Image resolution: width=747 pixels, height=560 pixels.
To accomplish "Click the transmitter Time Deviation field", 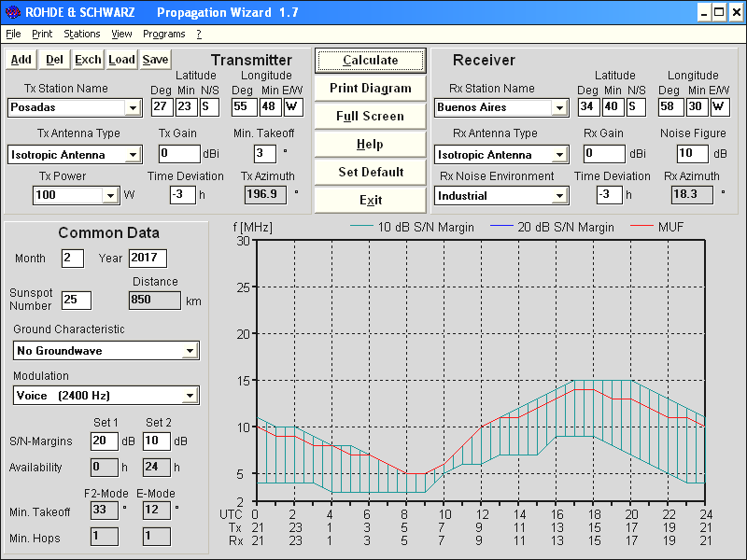I will click(x=183, y=195).
